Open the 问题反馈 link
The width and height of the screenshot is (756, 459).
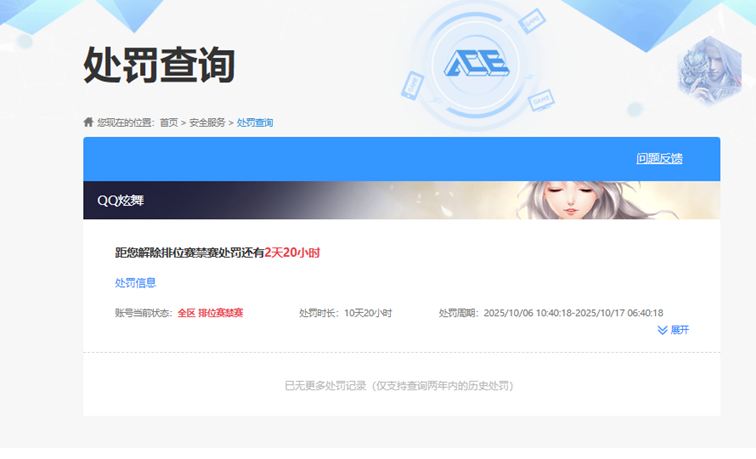pos(659,159)
